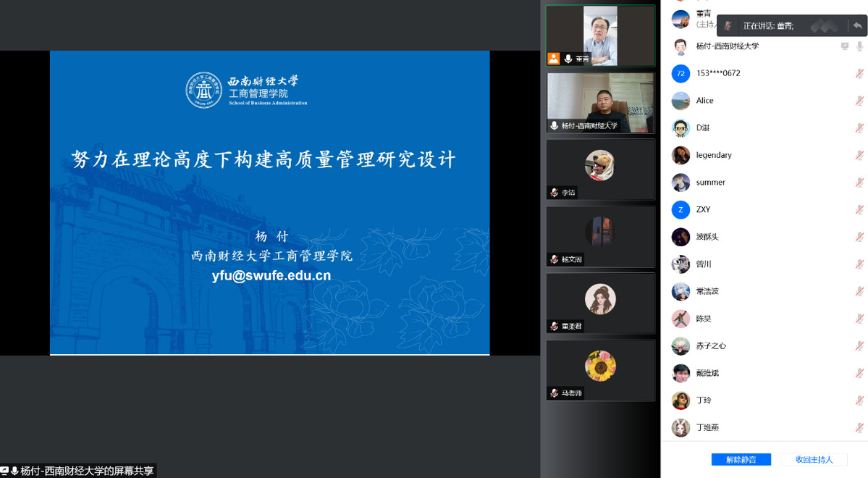Select the 马老师 tile with sunflower avatar
The height and width of the screenshot is (478, 868).
point(600,370)
